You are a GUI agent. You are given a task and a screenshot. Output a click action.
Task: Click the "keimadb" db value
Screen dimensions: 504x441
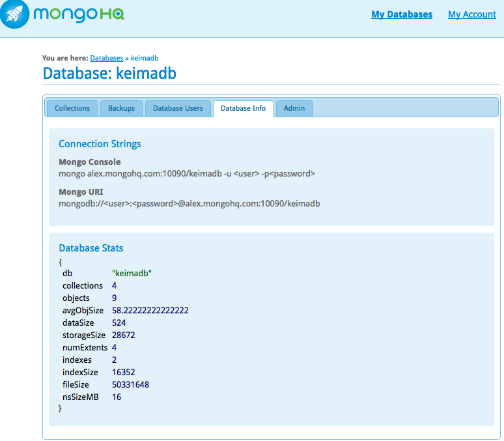pyautogui.click(x=132, y=274)
